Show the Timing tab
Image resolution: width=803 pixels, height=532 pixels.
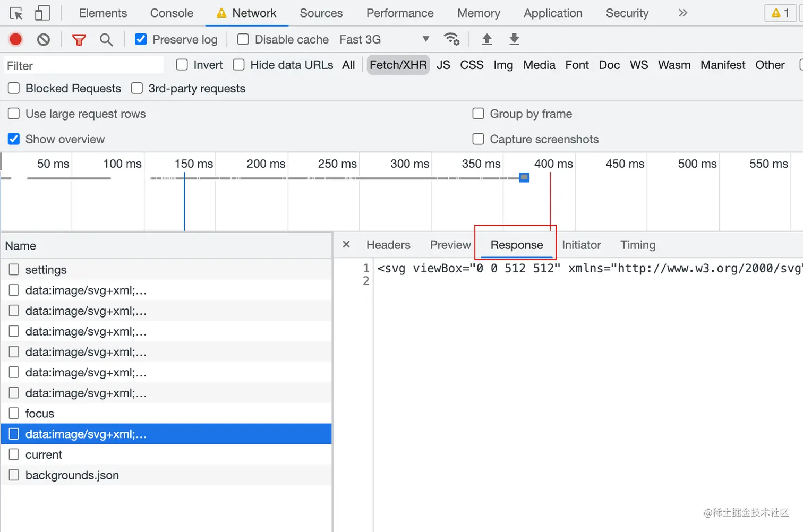pos(638,245)
